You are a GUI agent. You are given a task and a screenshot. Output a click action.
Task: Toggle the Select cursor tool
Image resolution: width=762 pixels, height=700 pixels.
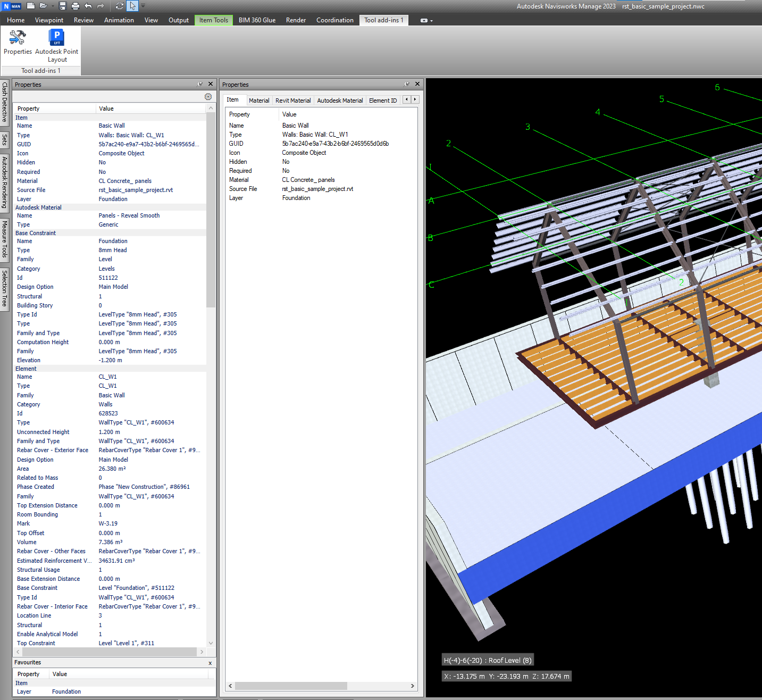coord(132,6)
